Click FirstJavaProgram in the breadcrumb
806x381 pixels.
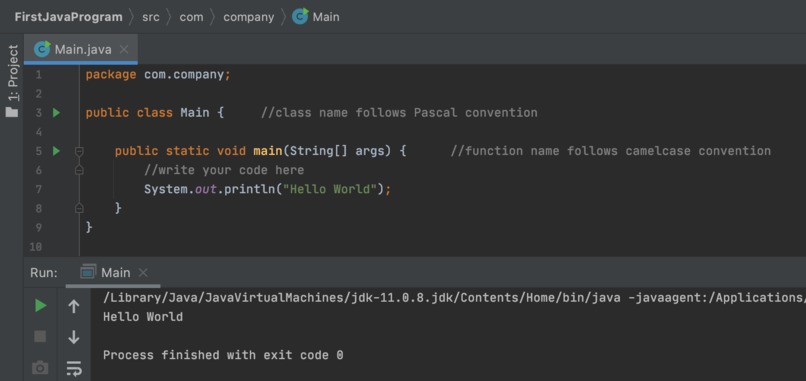pyautogui.click(x=68, y=17)
